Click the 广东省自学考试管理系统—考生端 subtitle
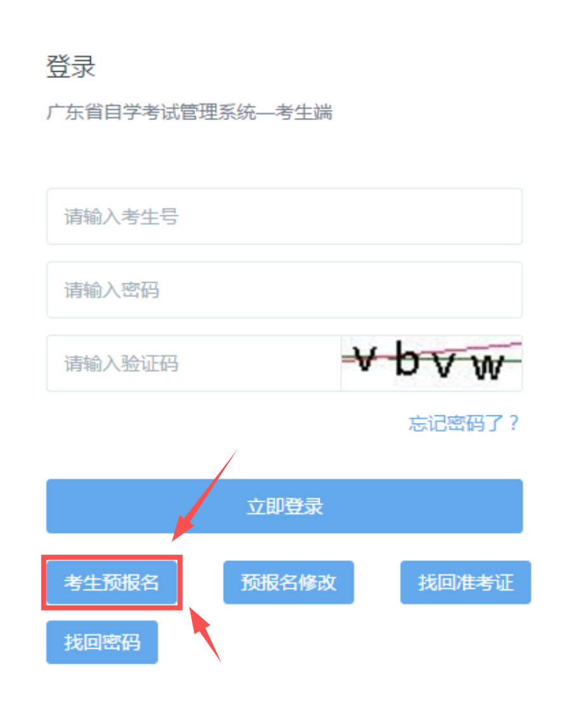572x728 pixels. [x=189, y=112]
